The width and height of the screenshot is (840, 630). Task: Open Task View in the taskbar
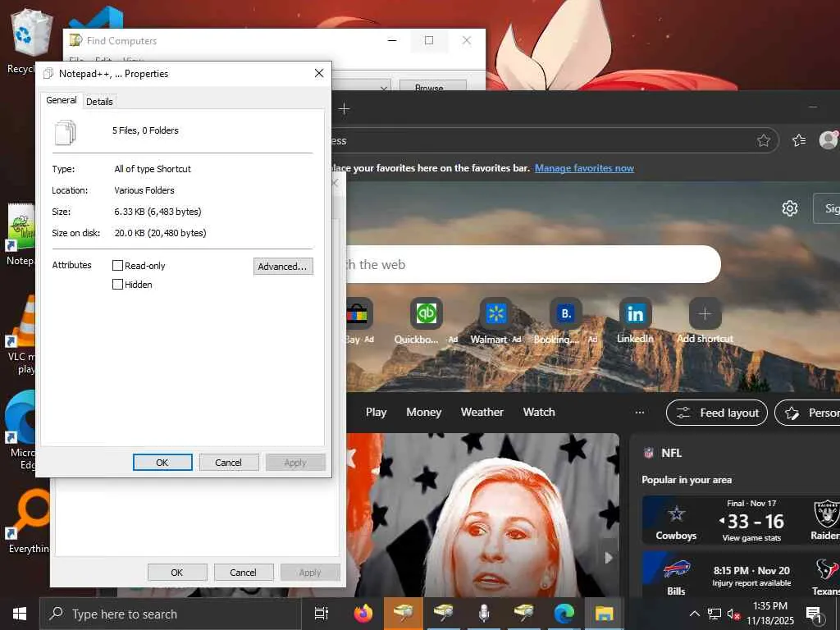coord(321,614)
